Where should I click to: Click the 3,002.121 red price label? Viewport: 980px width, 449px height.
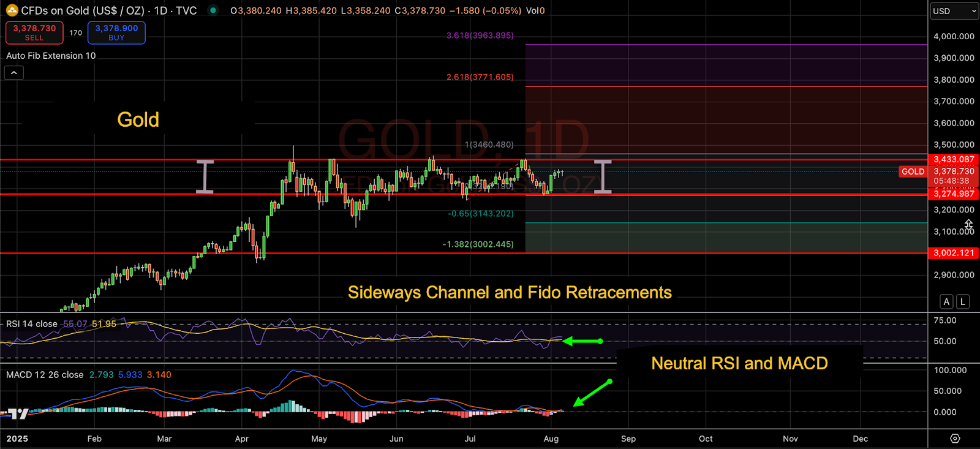click(954, 253)
